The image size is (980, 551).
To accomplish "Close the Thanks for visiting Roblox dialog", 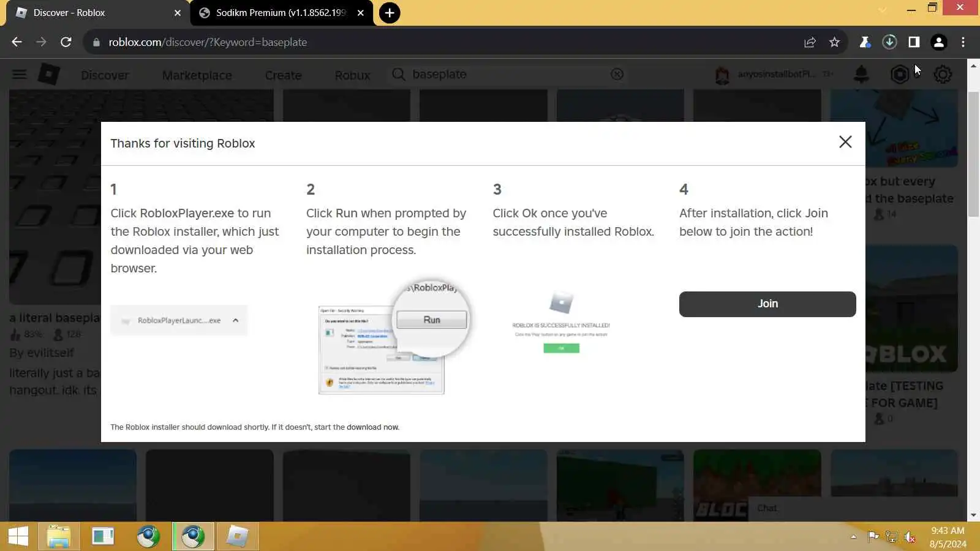I will coord(845,142).
